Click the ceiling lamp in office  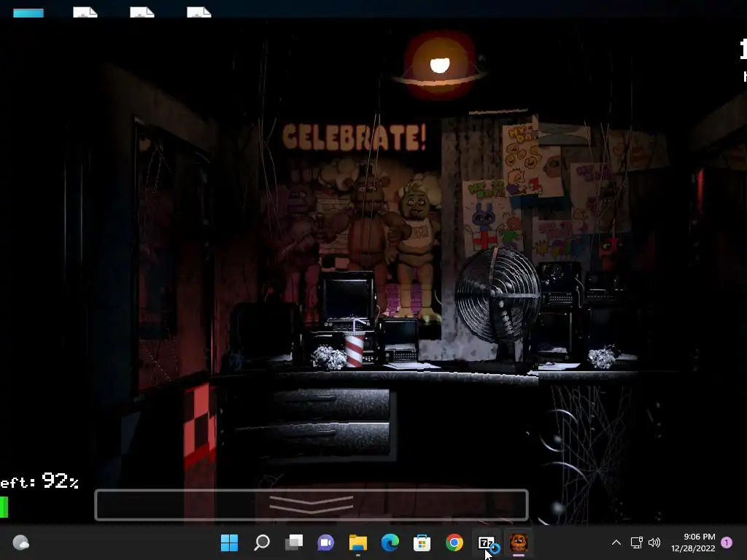pos(439,65)
